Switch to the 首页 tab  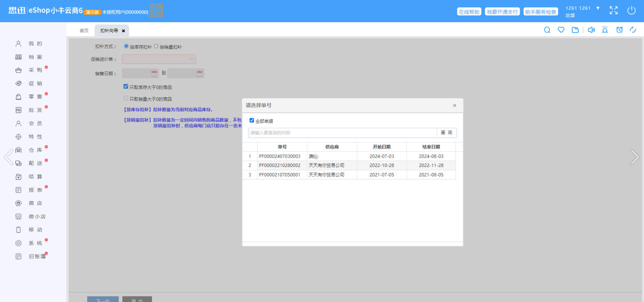84,31
